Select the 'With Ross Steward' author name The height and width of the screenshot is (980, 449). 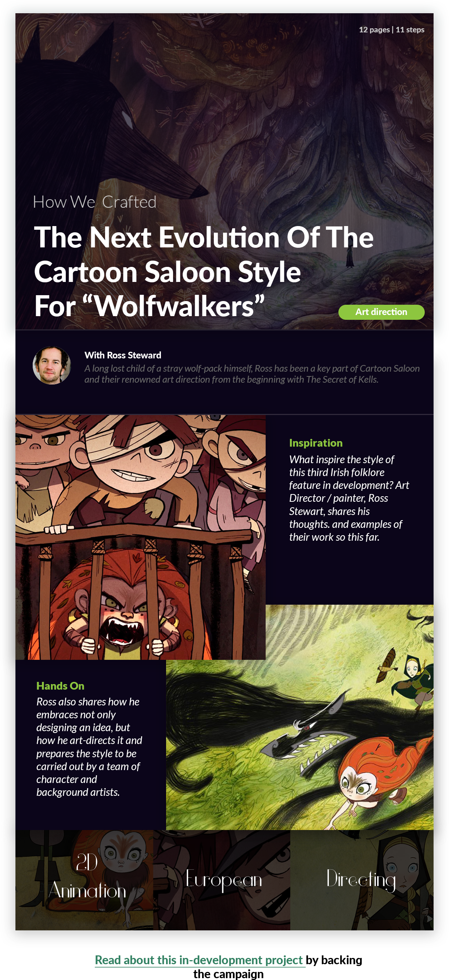[123, 355]
